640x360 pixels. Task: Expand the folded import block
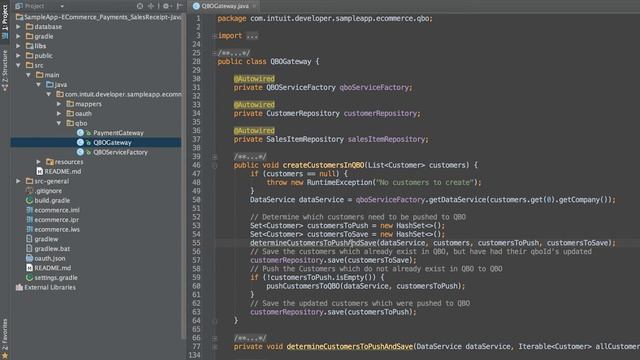pos(214,36)
